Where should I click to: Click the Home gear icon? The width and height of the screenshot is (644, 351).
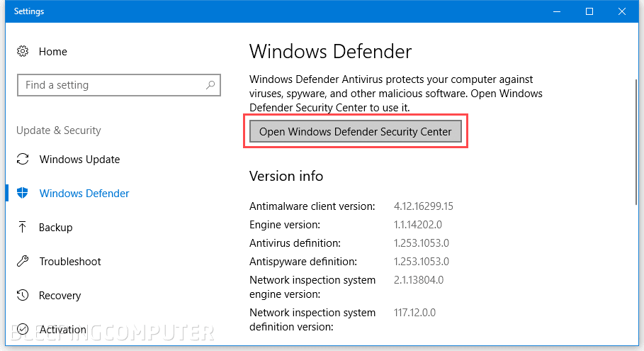point(23,51)
